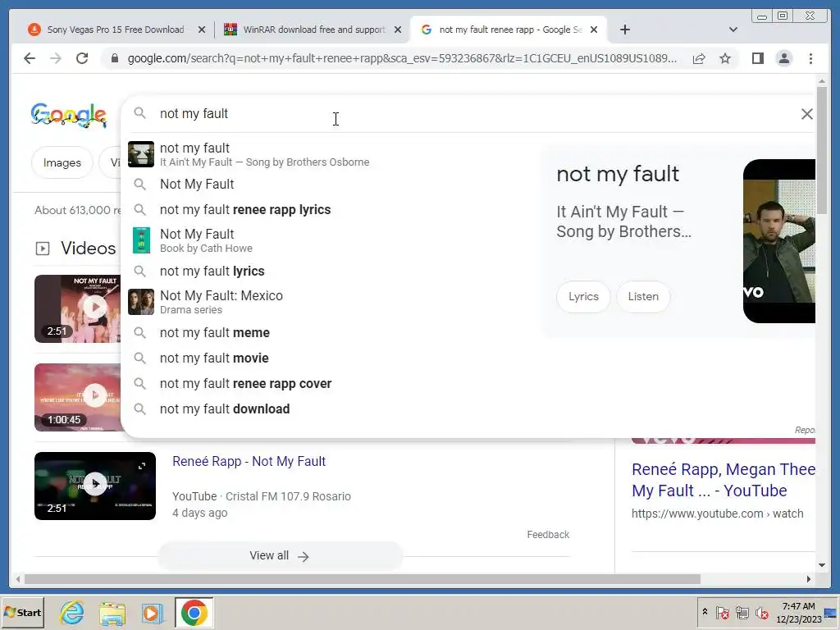Close the Google search tab
The width and height of the screenshot is (840, 630).
(594, 30)
